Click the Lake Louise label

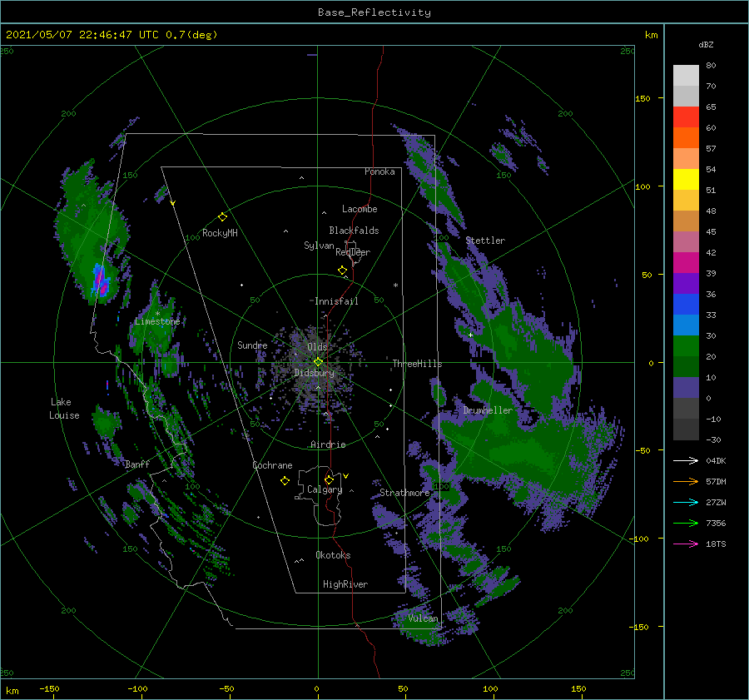(x=64, y=409)
